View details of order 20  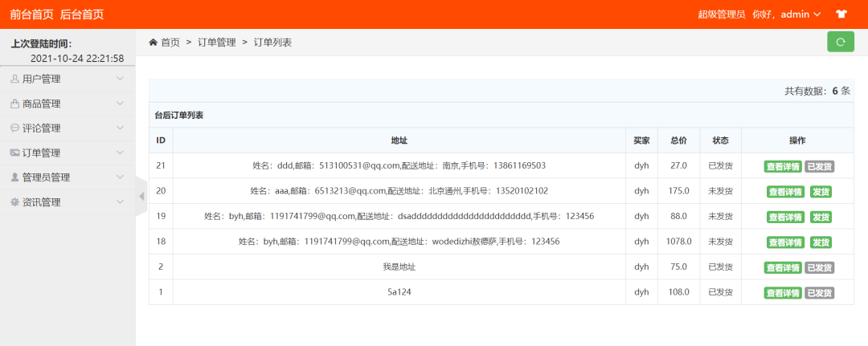785,192
